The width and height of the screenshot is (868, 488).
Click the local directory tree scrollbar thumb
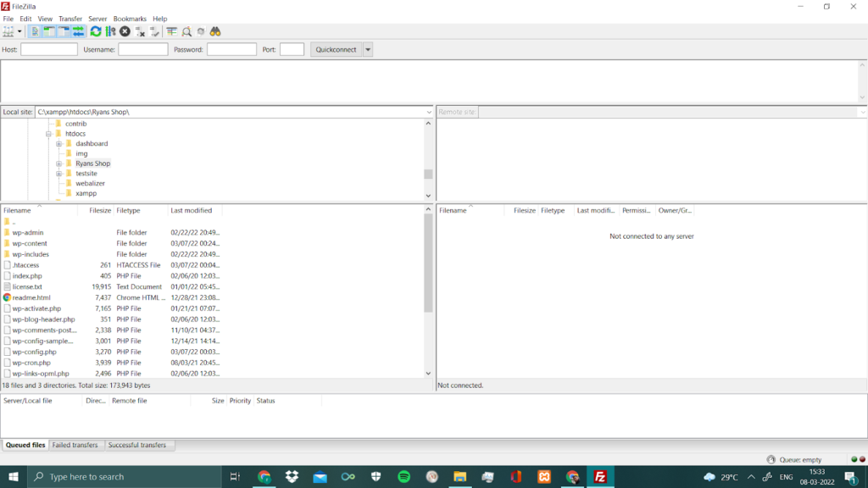[428, 175]
